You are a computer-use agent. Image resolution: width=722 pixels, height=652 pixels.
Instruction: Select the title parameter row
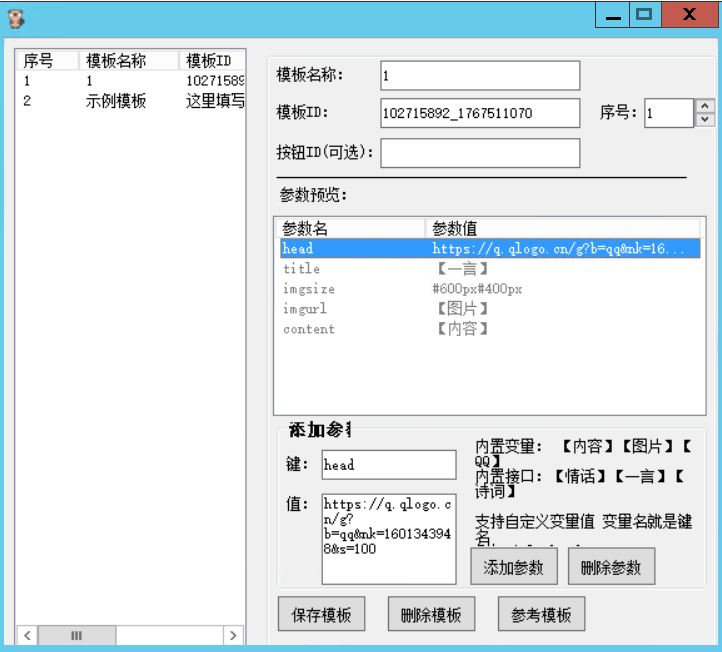coord(302,269)
